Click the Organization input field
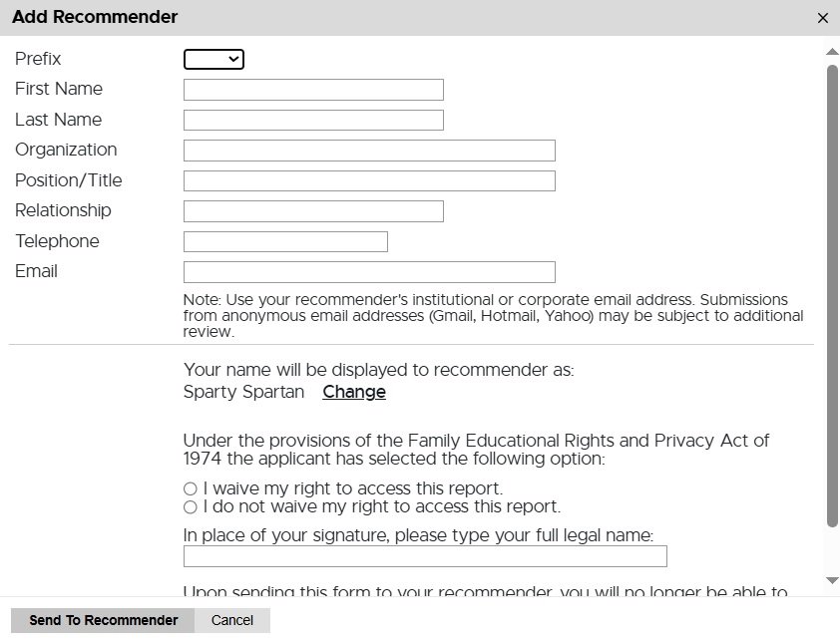The width and height of the screenshot is (840, 642). (x=368, y=150)
